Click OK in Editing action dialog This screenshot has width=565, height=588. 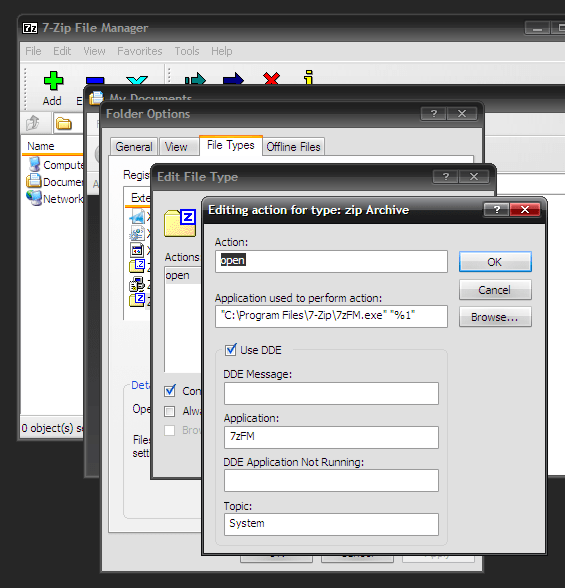point(495,262)
